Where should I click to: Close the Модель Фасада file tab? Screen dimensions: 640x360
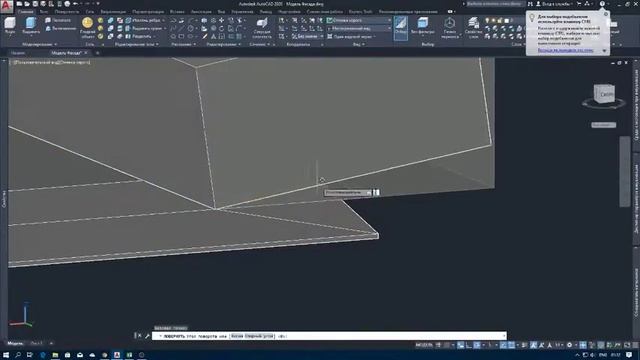[86, 53]
